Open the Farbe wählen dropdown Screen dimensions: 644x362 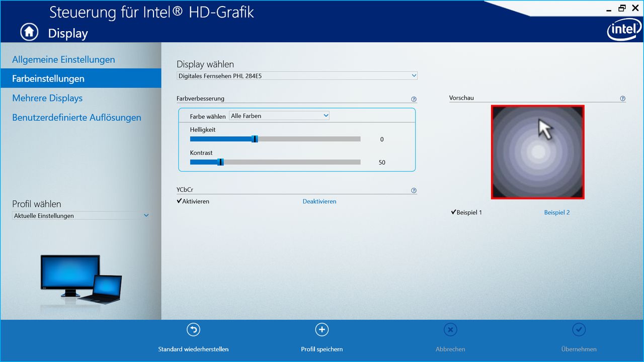click(279, 116)
